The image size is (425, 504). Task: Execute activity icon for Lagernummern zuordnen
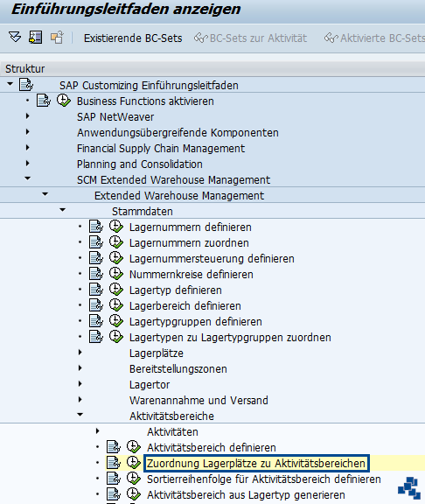click(116, 242)
